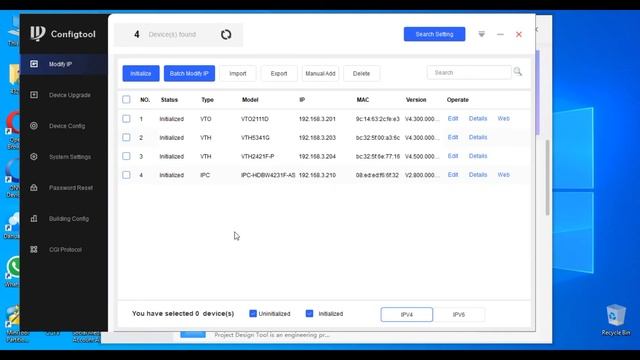The width and height of the screenshot is (640, 360).
Task: Open Modify IP menu label
Action: click(x=60, y=64)
